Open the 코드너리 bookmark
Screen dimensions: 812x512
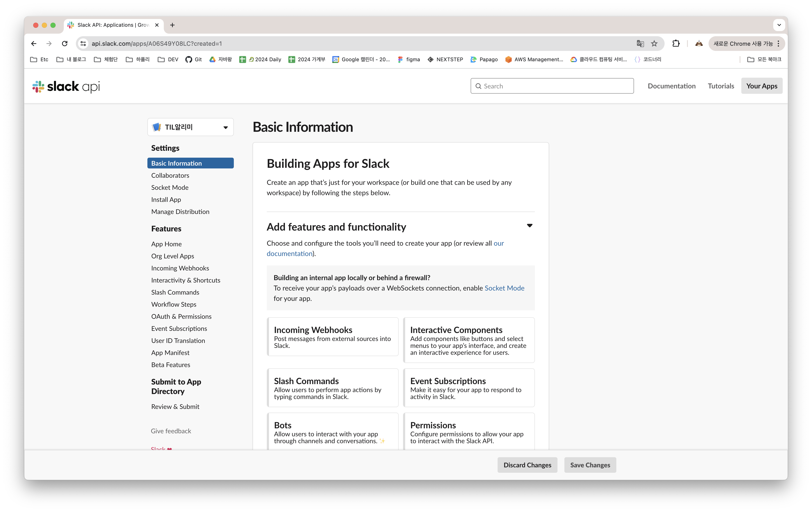pyautogui.click(x=648, y=59)
